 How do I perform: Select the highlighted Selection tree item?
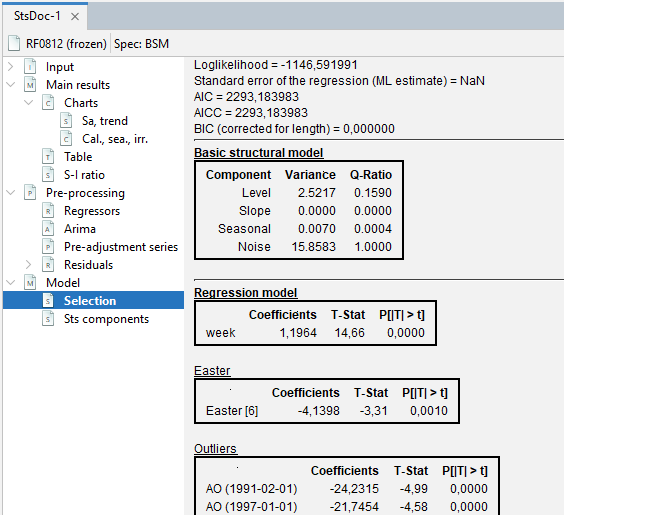pyautogui.click(x=90, y=301)
